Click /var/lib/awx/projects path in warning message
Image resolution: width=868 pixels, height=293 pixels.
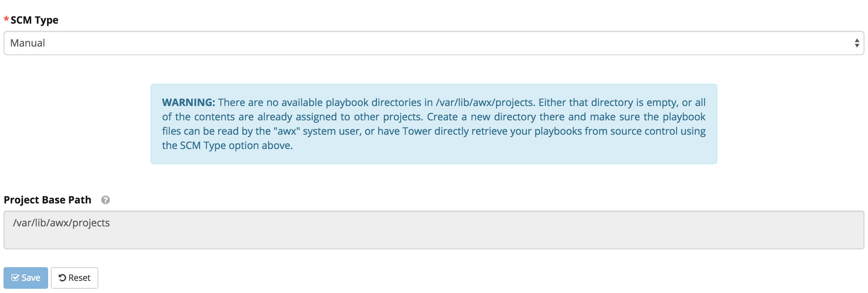click(485, 102)
